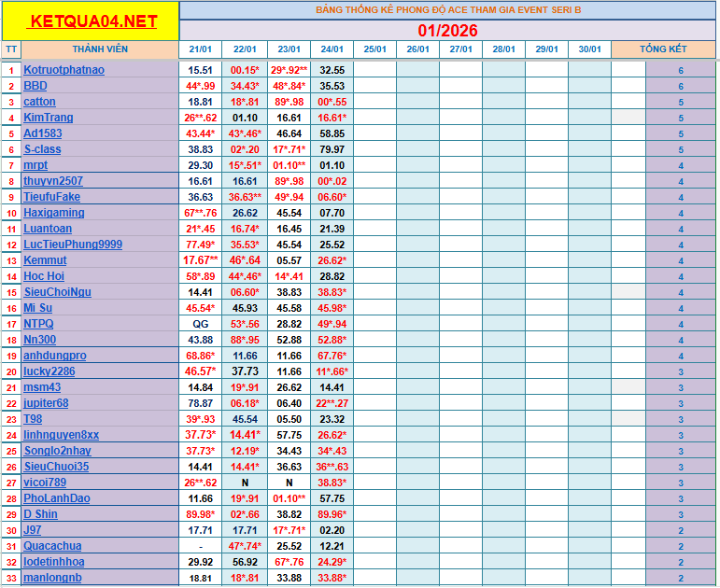Select the 21/01 date column header
The height and width of the screenshot is (588, 720).
pos(200,49)
